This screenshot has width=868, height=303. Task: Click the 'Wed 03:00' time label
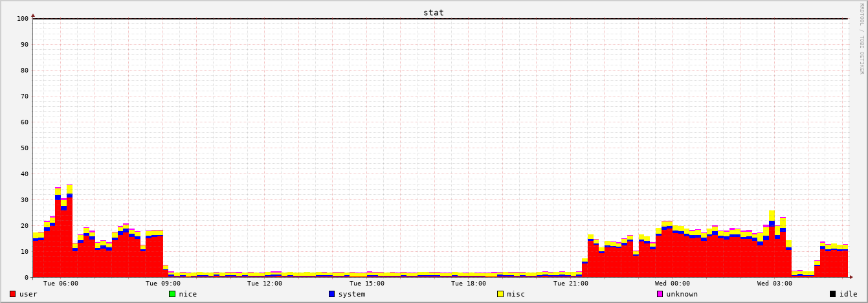(775, 284)
